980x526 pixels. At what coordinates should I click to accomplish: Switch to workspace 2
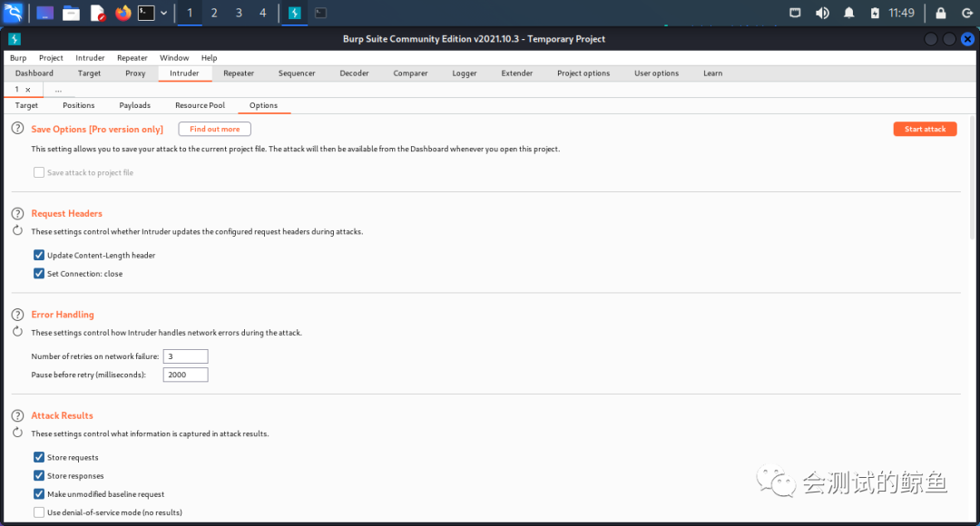[x=214, y=13]
